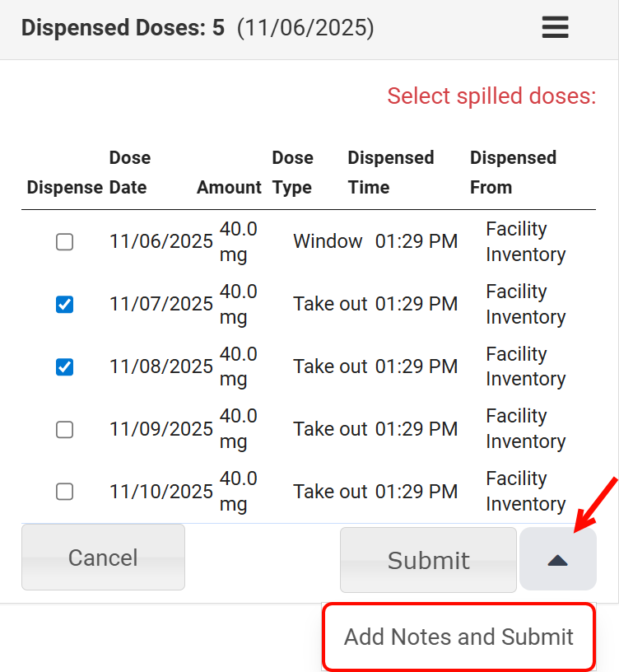
Task: Click the 11/10/2025 dose date cell
Action: point(161,492)
